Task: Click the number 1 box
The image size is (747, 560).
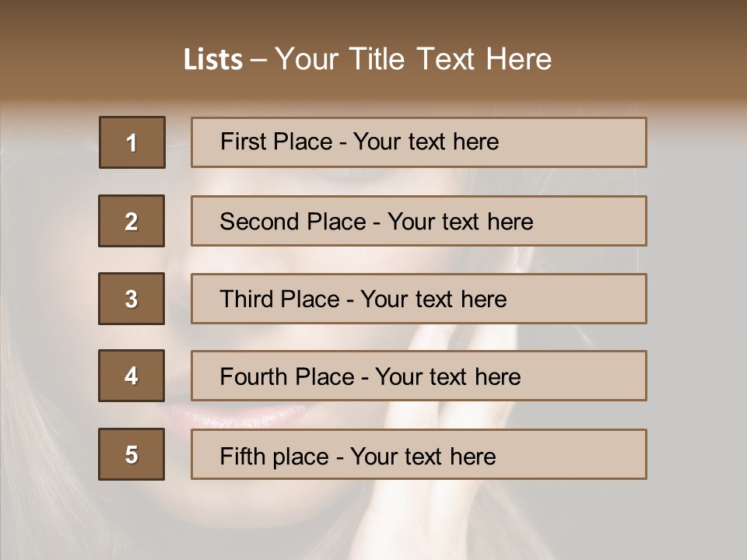Action: [x=132, y=142]
